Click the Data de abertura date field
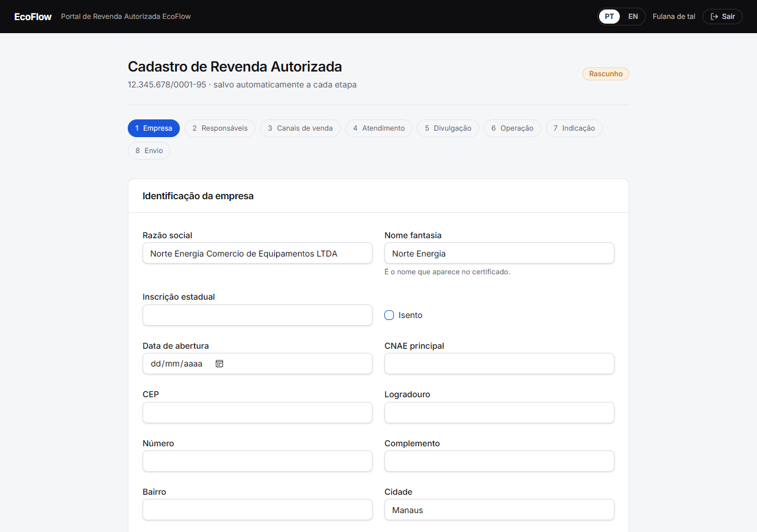 pos(257,364)
